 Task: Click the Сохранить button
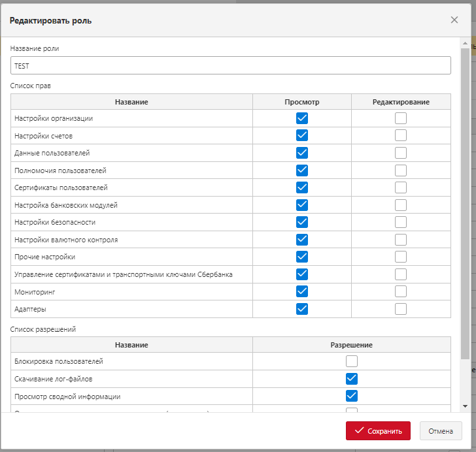378,430
